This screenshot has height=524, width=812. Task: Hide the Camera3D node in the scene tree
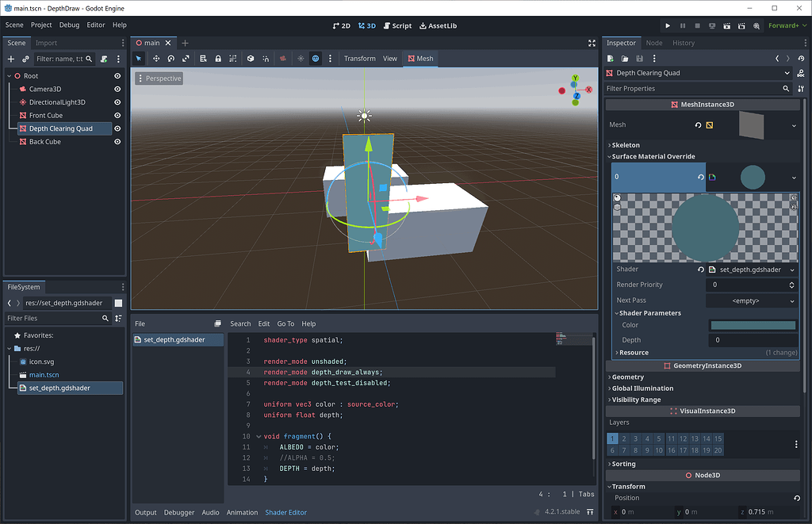tap(117, 90)
